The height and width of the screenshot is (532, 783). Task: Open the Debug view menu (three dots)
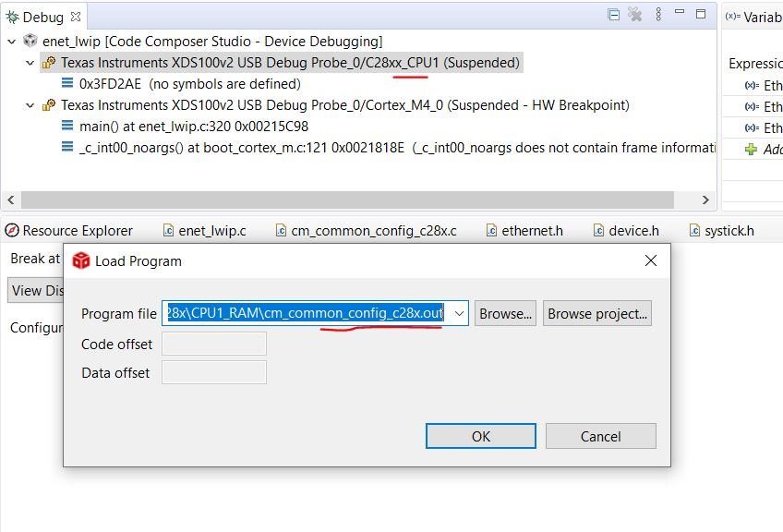pyautogui.click(x=658, y=14)
